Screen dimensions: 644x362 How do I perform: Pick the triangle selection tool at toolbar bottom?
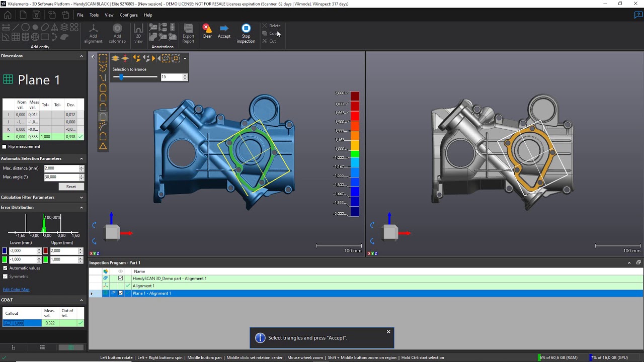(x=102, y=146)
